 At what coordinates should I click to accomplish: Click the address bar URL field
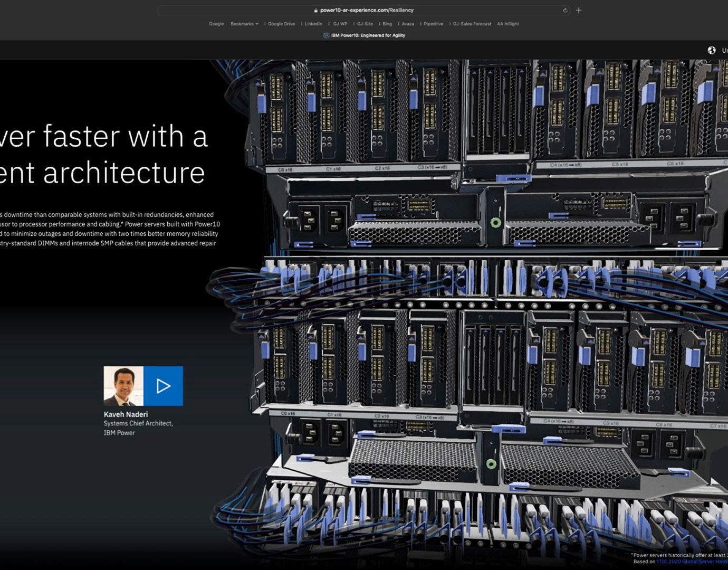(x=364, y=10)
